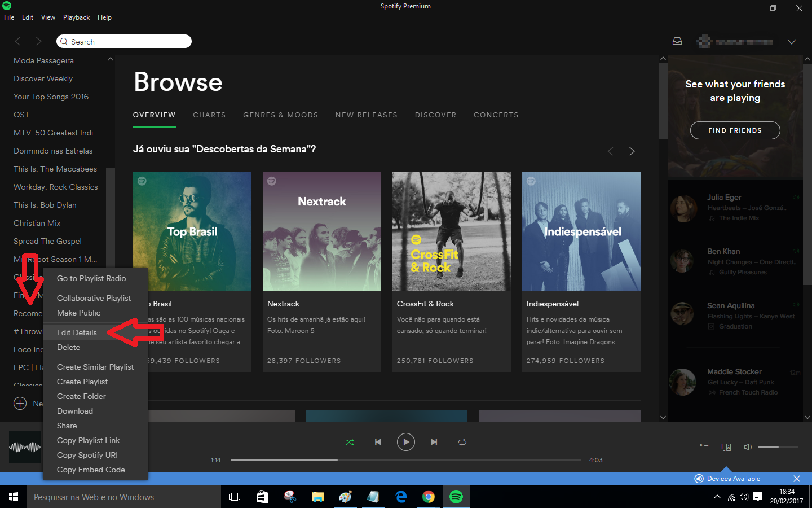Open Workday: Rock Classics playlist

56,187
